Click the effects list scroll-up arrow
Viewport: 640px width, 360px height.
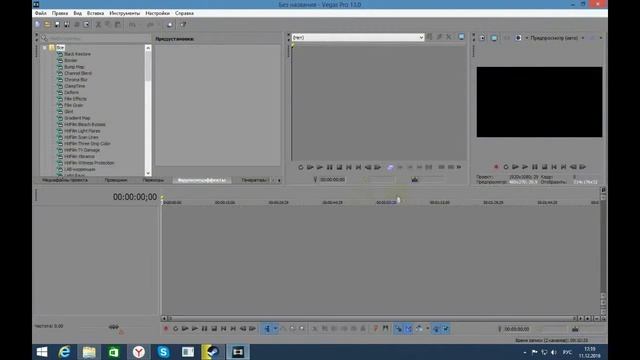[148, 48]
